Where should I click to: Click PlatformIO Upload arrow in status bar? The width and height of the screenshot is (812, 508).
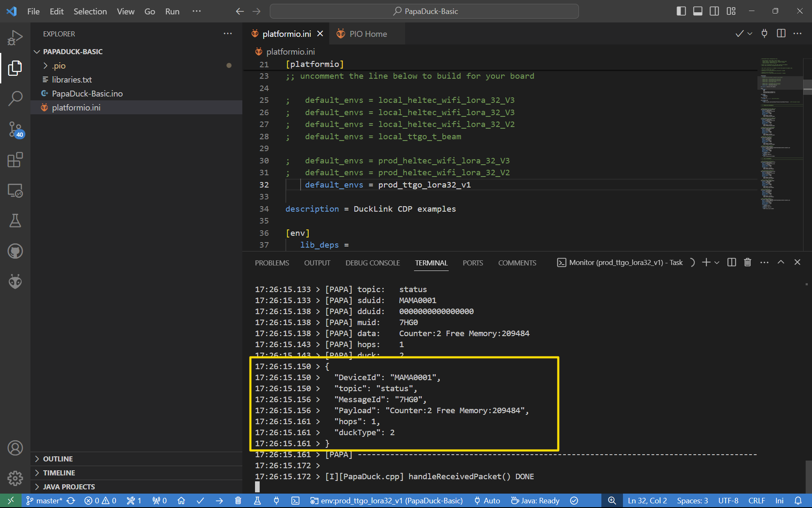[x=219, y=501]
